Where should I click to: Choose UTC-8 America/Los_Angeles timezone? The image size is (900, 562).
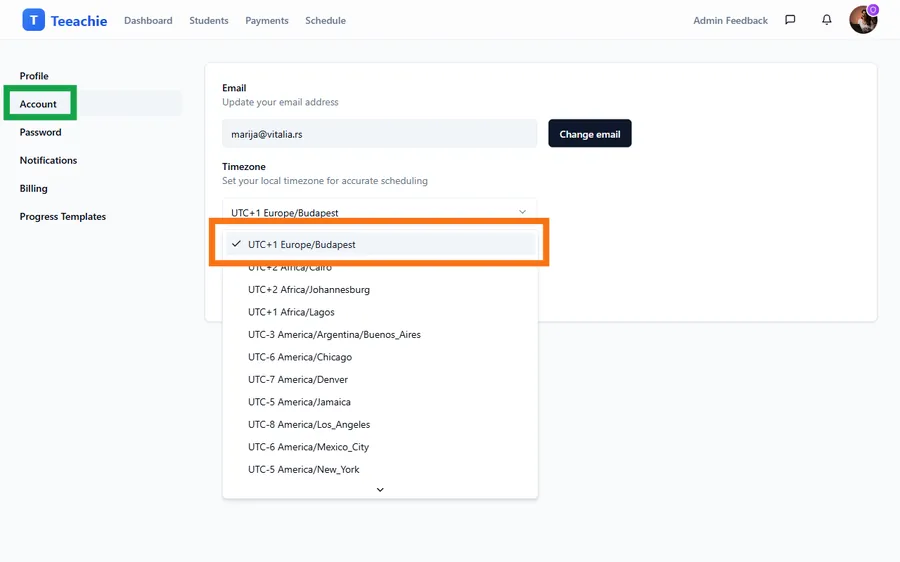pos(309,424)
